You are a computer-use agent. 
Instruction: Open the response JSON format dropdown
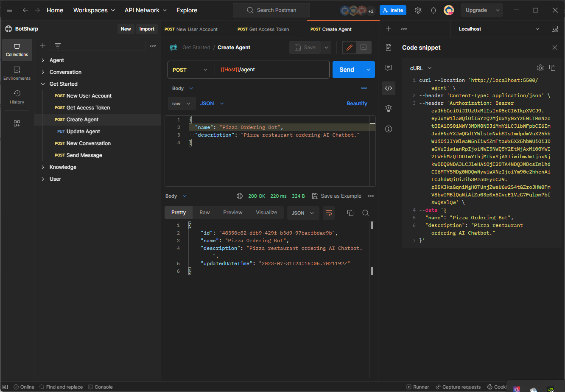[x=303, y=213]
